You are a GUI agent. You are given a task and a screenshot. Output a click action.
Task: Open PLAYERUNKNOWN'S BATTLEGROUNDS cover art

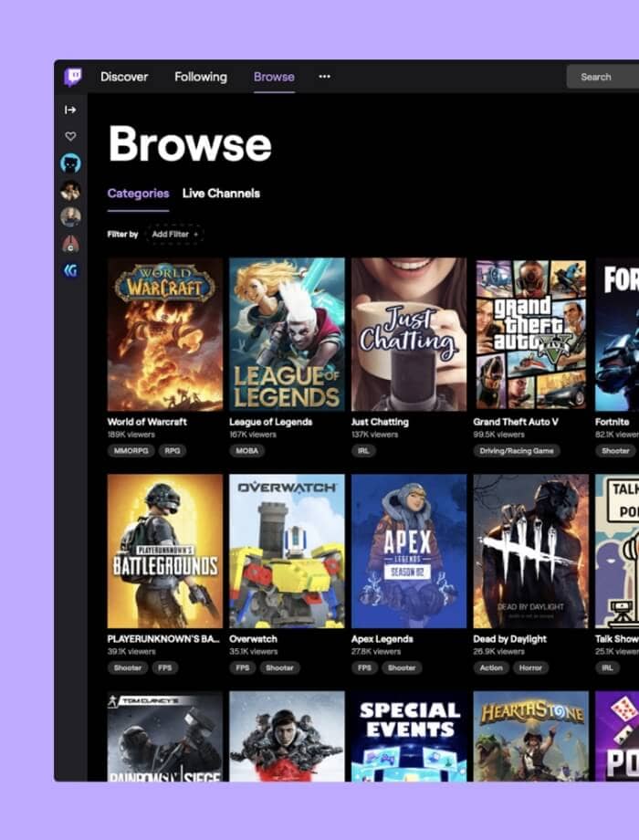pyautogui.click(x=165, y=551)
